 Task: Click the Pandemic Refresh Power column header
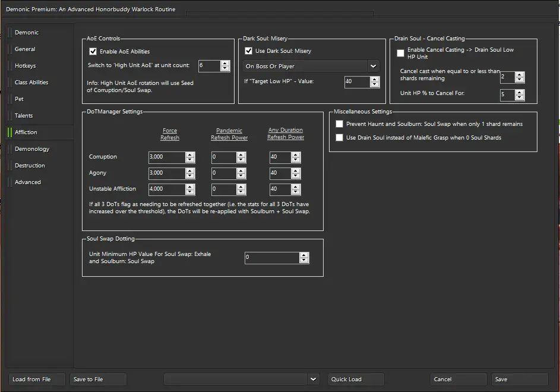point(229,134)
